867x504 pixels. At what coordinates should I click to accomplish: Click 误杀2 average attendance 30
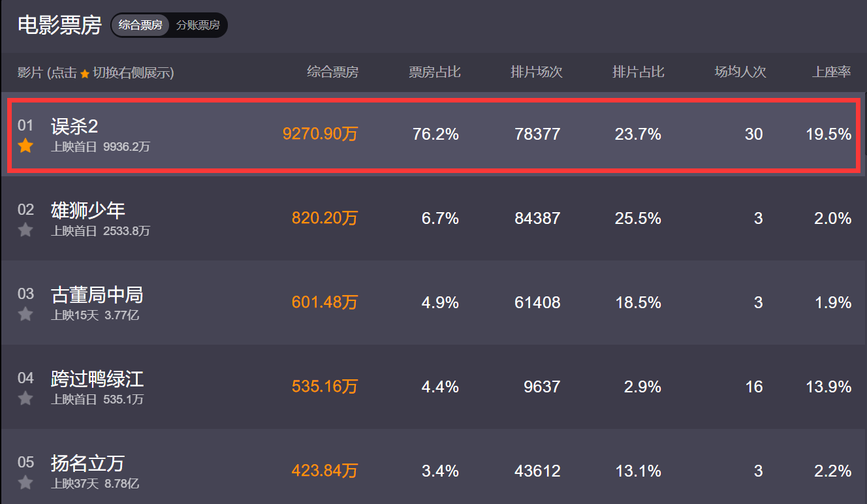click(x=754, y=134)
